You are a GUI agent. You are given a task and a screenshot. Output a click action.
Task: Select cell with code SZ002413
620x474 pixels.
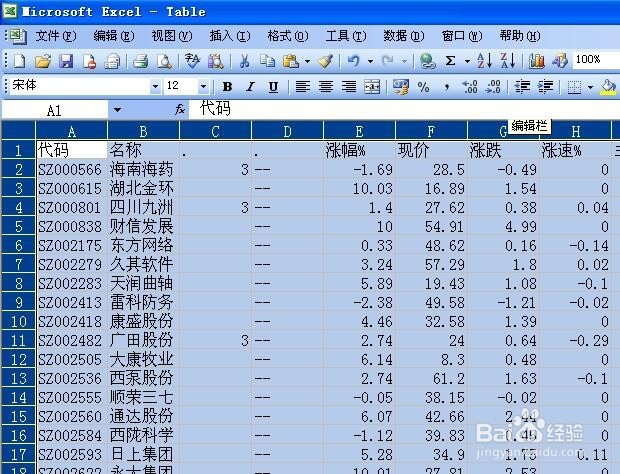(72, 302)
